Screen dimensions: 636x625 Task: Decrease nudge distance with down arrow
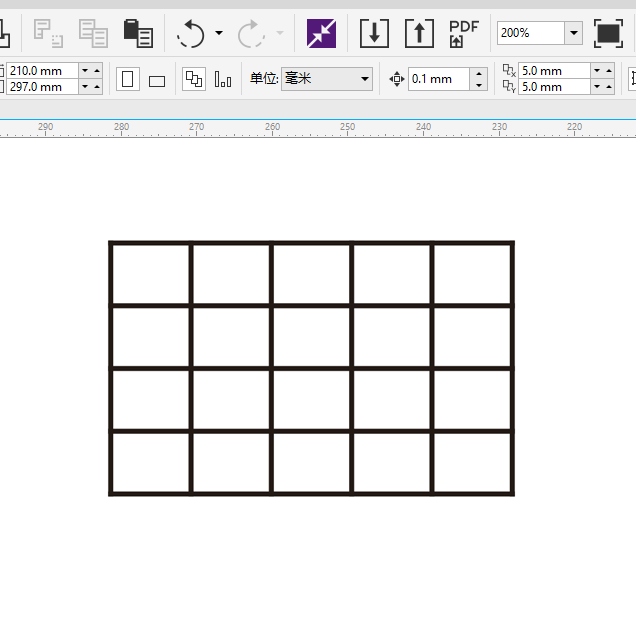479,84
